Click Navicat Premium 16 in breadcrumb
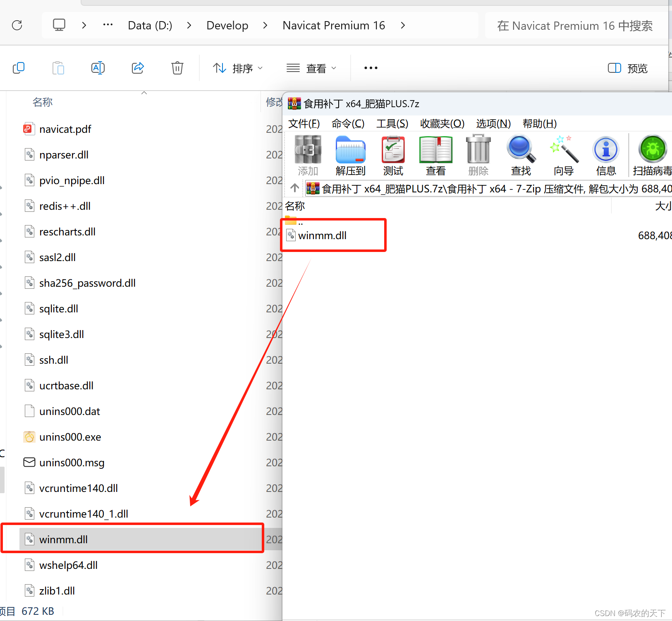 (x=334, y=25)
